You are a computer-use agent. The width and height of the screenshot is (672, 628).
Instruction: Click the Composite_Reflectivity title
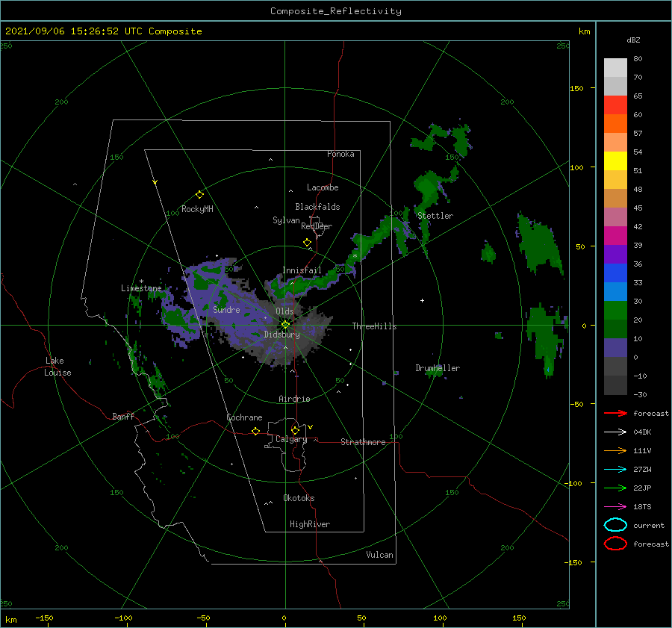tap(335, 11)
